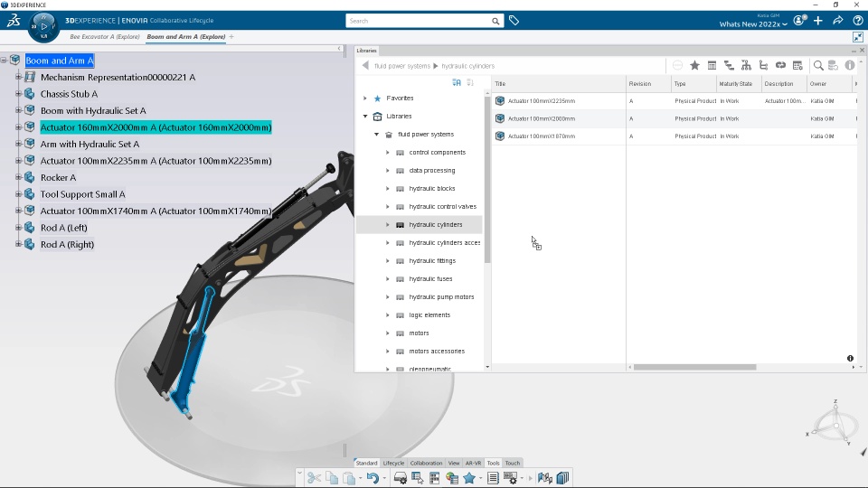Open the Lifecycle toolbar tab
868x488 pixels.
[393, 463]
